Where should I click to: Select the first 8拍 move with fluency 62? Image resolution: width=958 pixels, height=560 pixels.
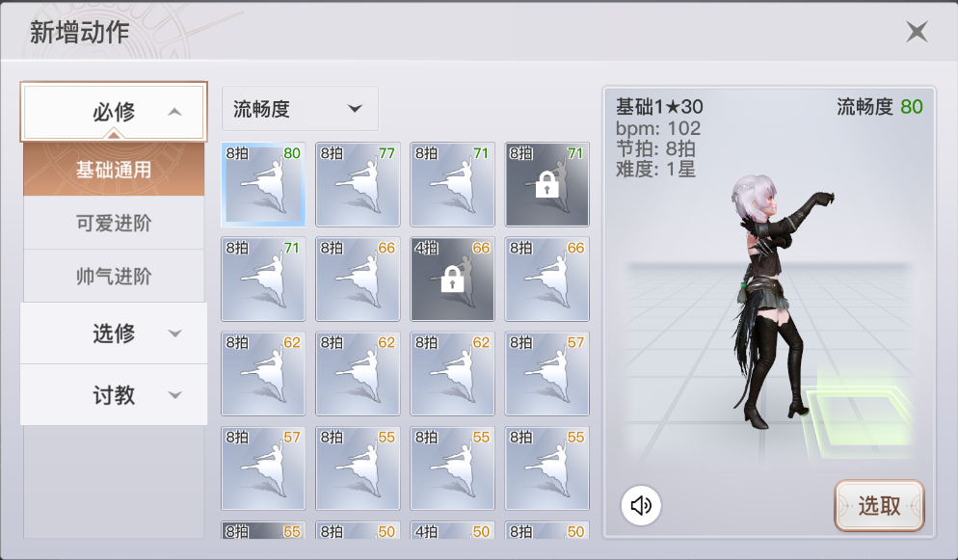click(x=263, y=374)
